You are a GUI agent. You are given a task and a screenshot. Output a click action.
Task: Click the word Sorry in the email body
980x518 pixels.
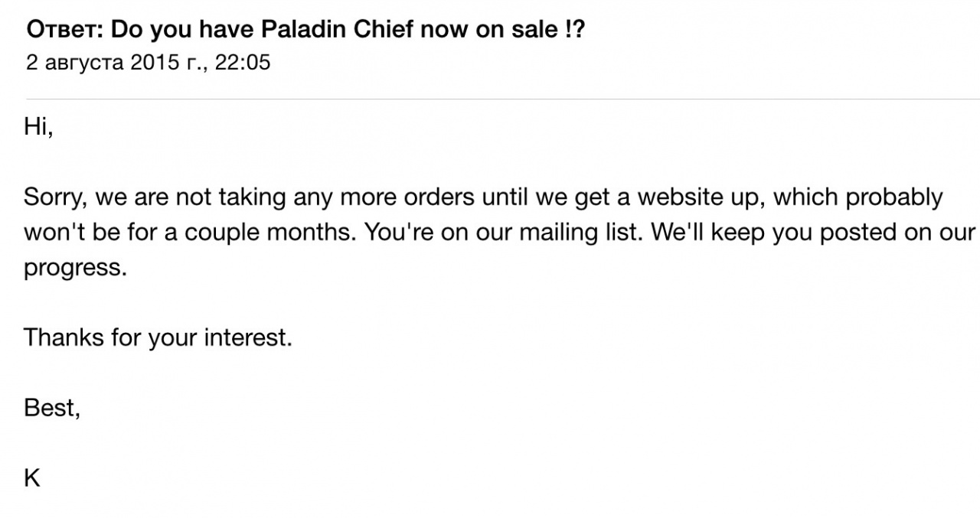tap(56, 197)
